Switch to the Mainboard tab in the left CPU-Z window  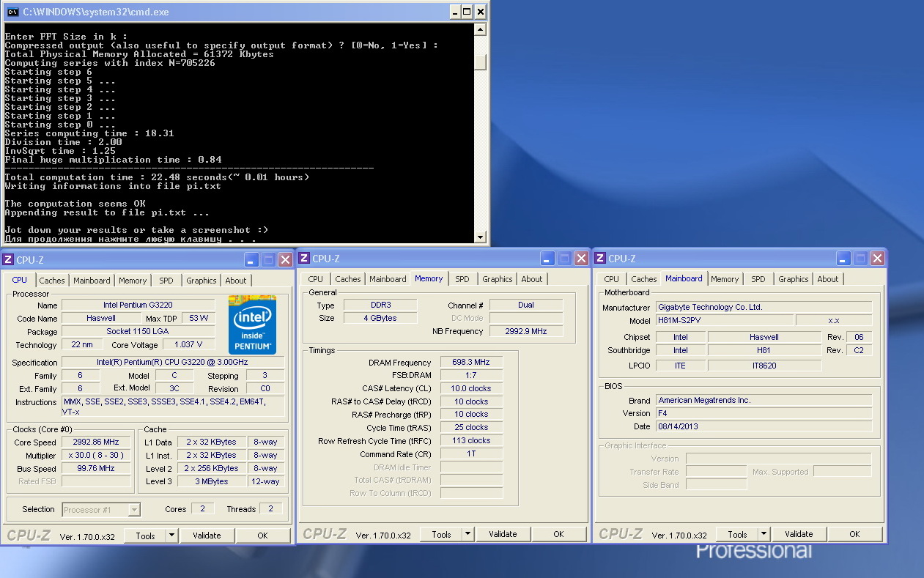(92, 281)
